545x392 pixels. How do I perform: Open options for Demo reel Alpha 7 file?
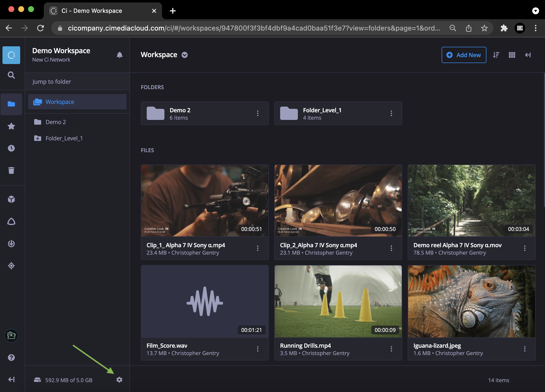pos(525,248)
